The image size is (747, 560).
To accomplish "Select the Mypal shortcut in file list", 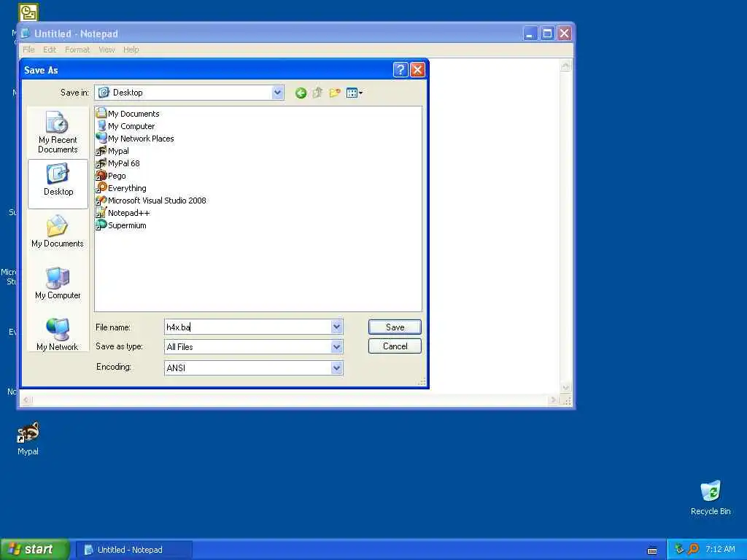I will (112, 150).
